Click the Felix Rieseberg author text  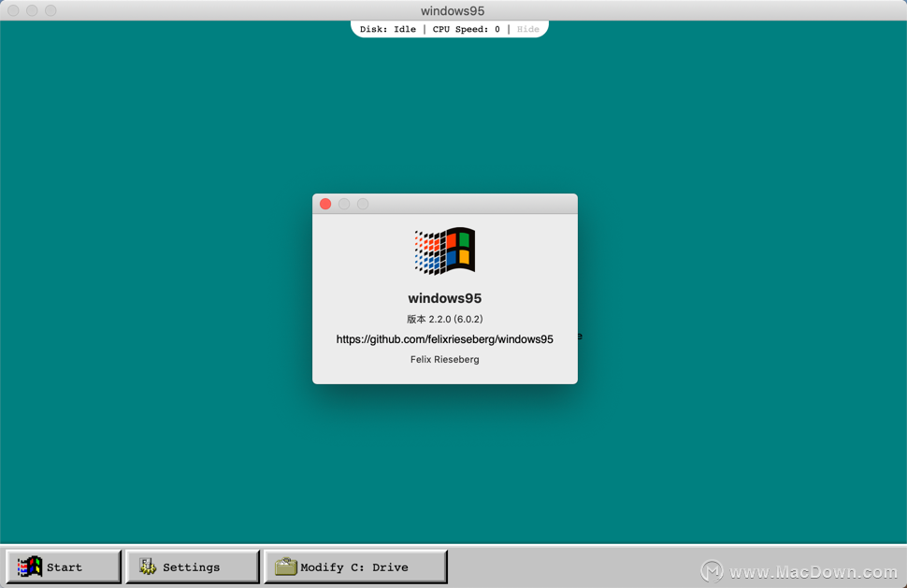coord(444,360)
